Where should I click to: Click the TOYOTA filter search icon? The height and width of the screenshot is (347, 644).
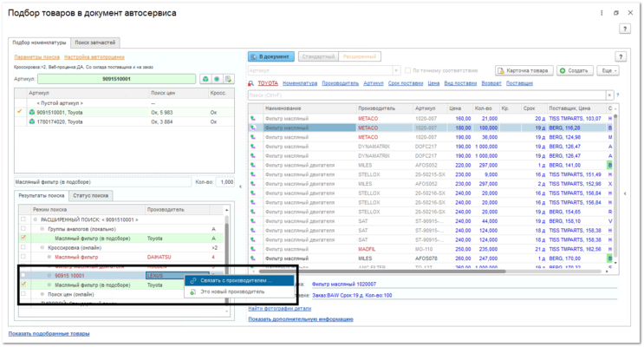coord(251,83)
